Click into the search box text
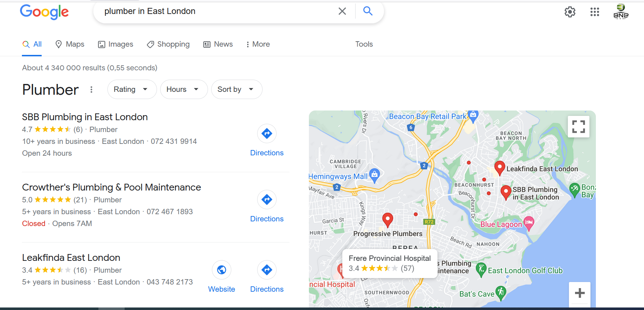This screenshot has height=310, width=644. click(150, 11)
